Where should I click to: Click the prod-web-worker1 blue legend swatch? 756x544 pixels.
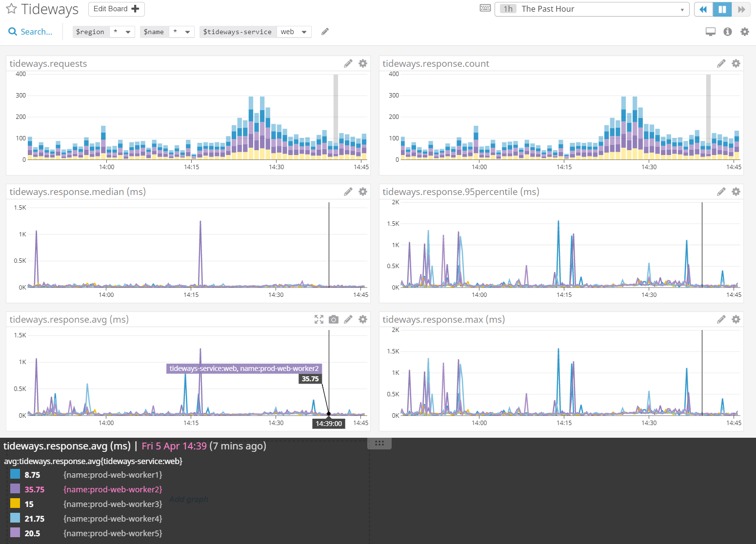[x=15, y=474]
